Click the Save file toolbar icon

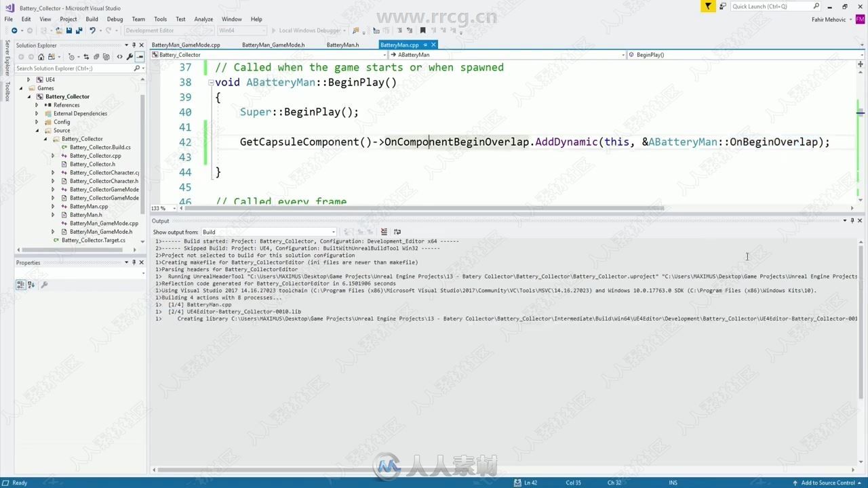pos(68,30)
